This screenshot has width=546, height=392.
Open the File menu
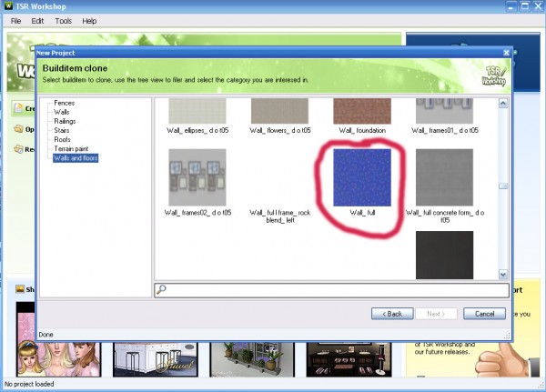[14, 20]
